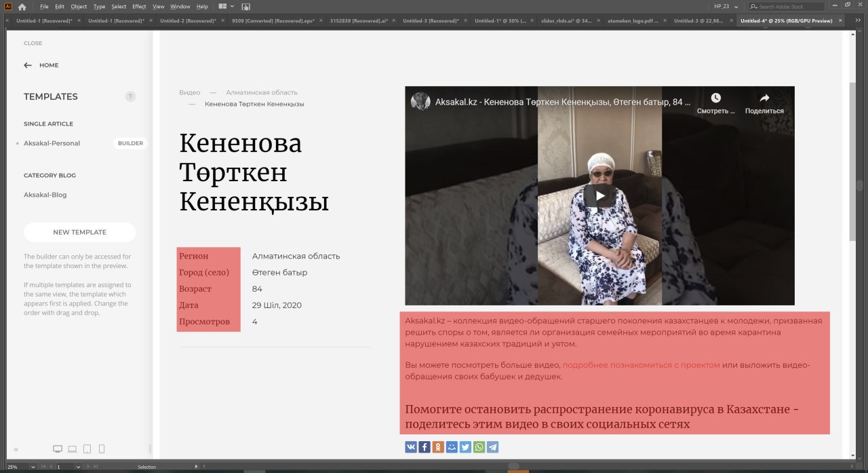Click the Facebook share icon

pyautogui.click(x=425, y=447)
